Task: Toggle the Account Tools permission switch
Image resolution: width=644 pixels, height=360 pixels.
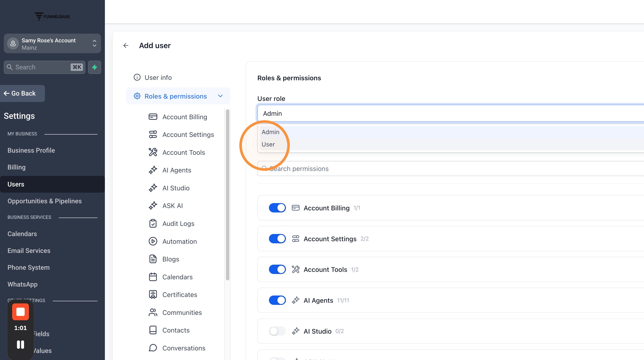Action: [277, 270]
